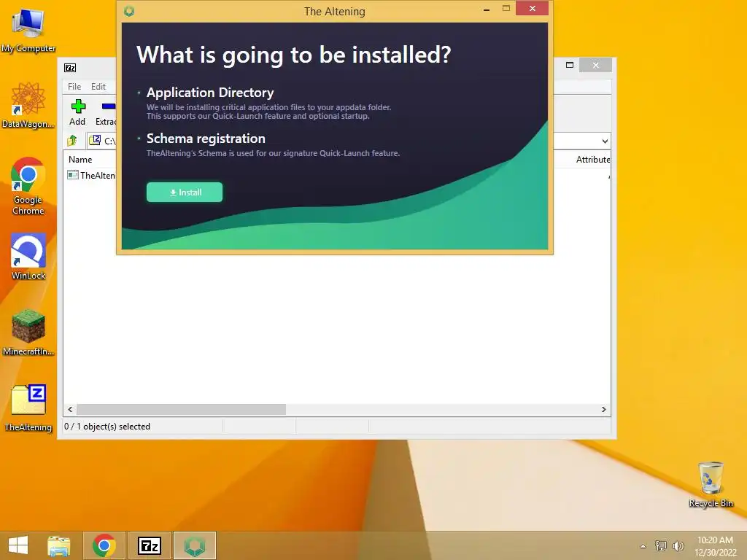Minimize The Altening window
Image resolution: width=747 pixels, height=560 pixels.
(x=487, y=9)
